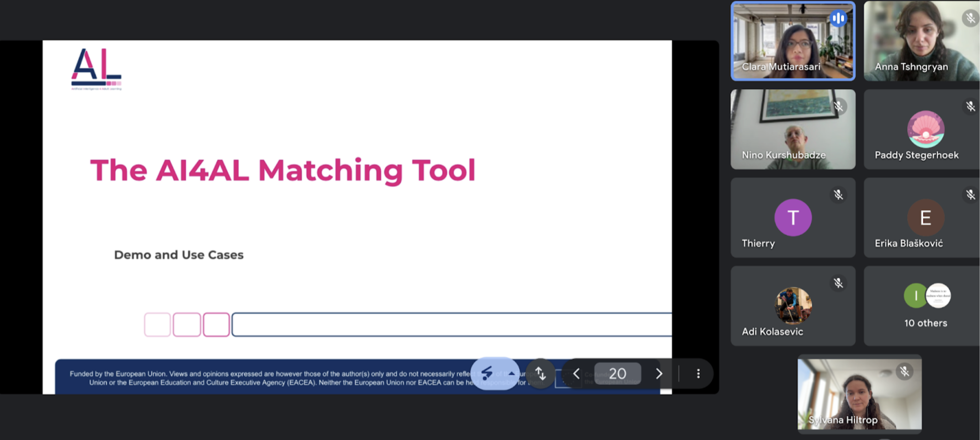This screenshot has height=440, width=980.
Task: Open the three-dot slide options menu
Action: [x=698, y=374]
